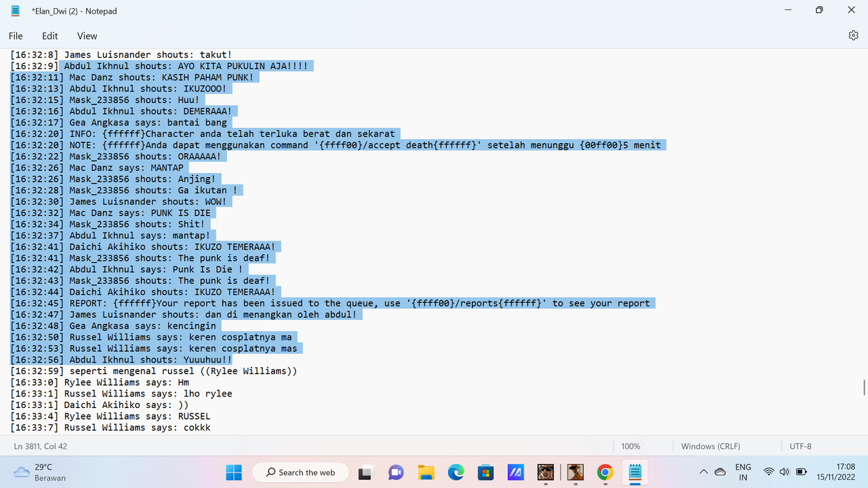Open File Explorer from taskbar
This screenshot has height=488, width=868.
(426, 472)
